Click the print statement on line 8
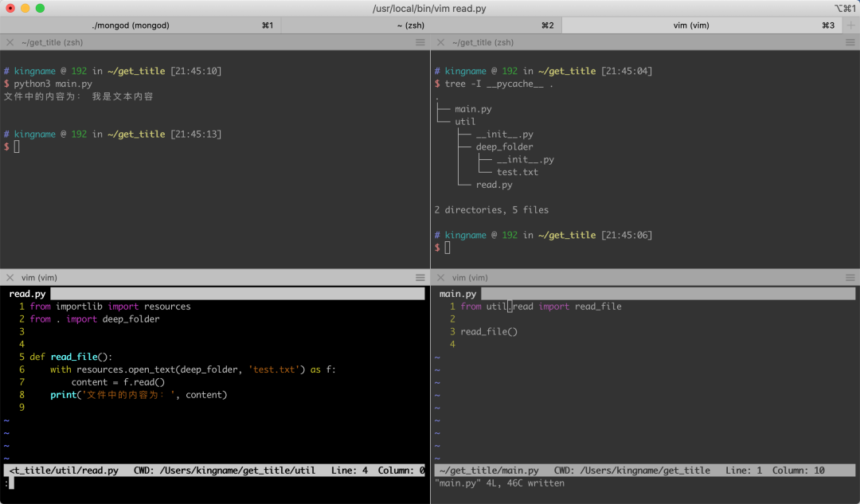 (139, 395)
